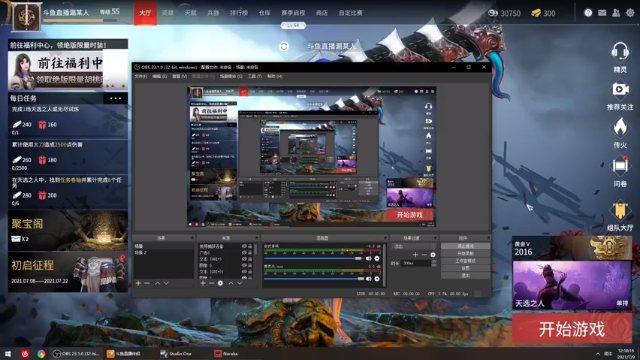Open the scene transition type dropdown
The width and height of the screenshot is (640, 360).
pos(414,246)
